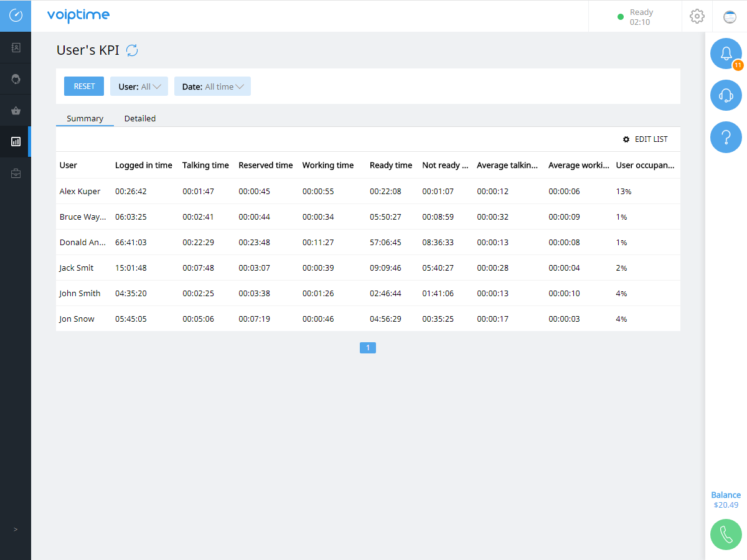Open EDIT LIST to customize columns
Screen dimensions: 747x560
point(646,139)
